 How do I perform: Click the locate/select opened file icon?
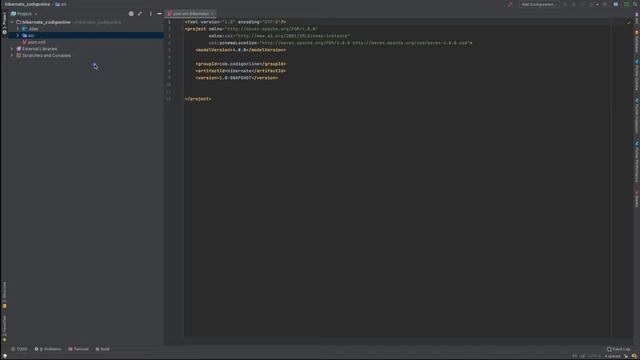pos(131,13)
